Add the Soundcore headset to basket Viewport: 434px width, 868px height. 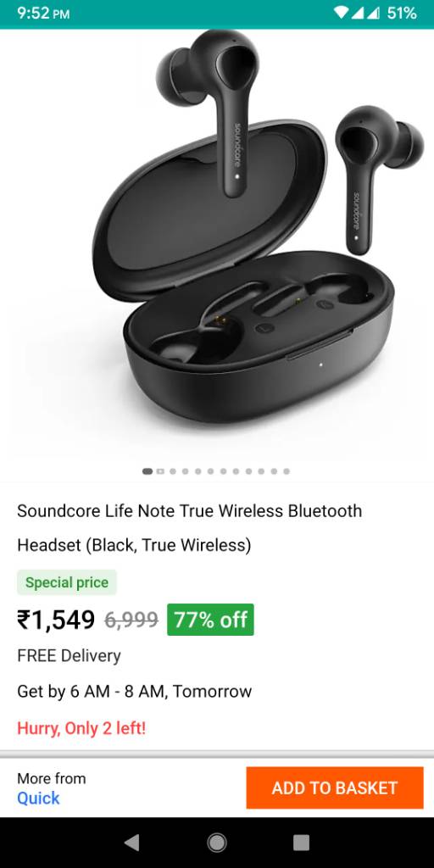[x=335, y=787]
